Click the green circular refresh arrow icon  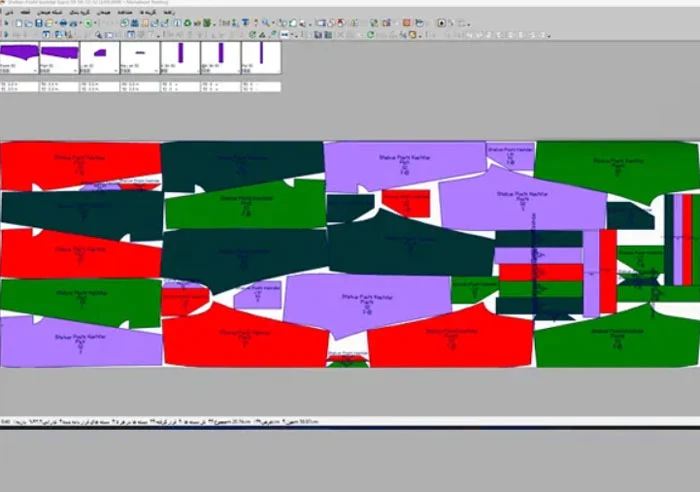371,34
